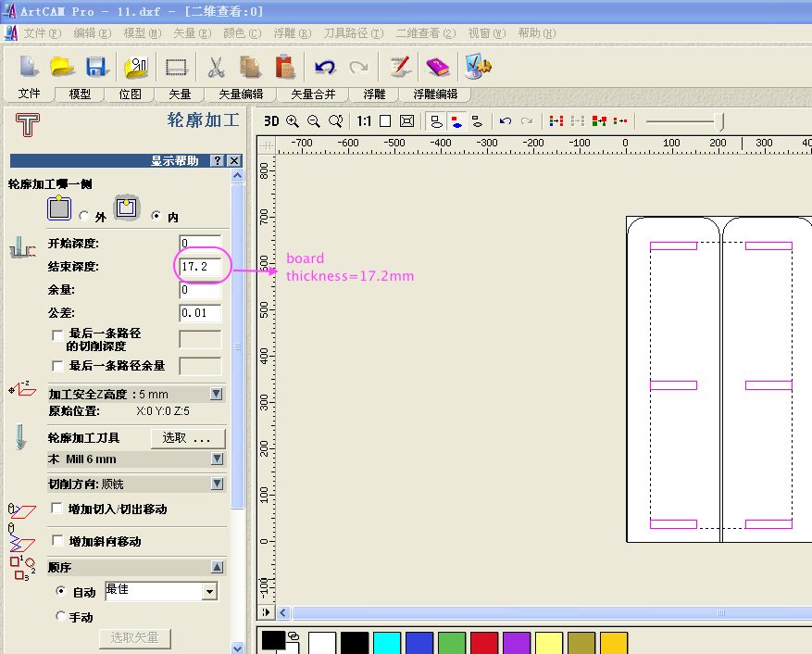Click the end depth field showing 17.2
Image resolution: width=812 pixels, height=654 pixels.
click(x=200, y=267)
